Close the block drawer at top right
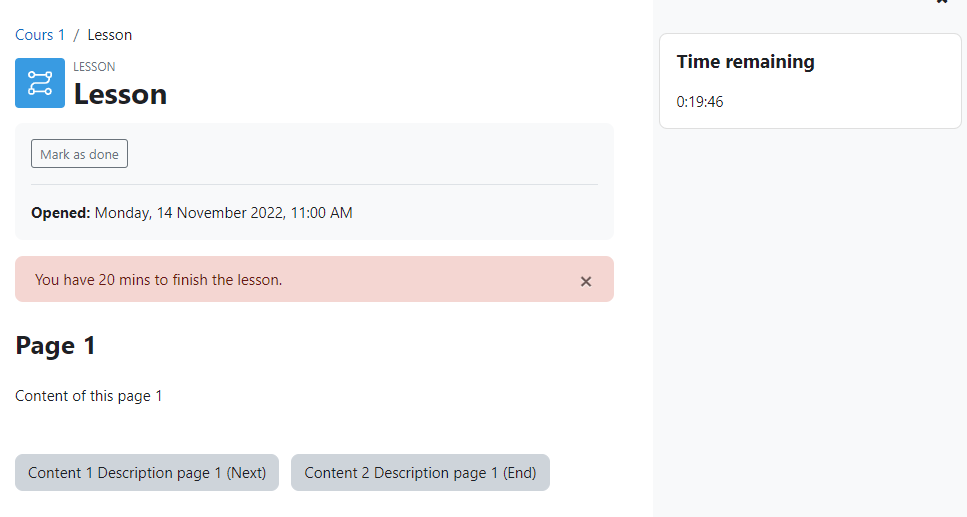 (x=942, y=2)
